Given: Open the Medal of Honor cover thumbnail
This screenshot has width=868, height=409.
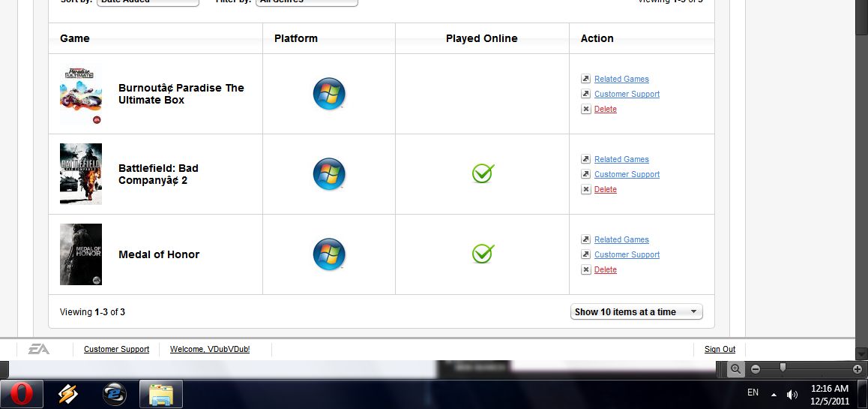Looking at the screenshot, I should [81, 254].
